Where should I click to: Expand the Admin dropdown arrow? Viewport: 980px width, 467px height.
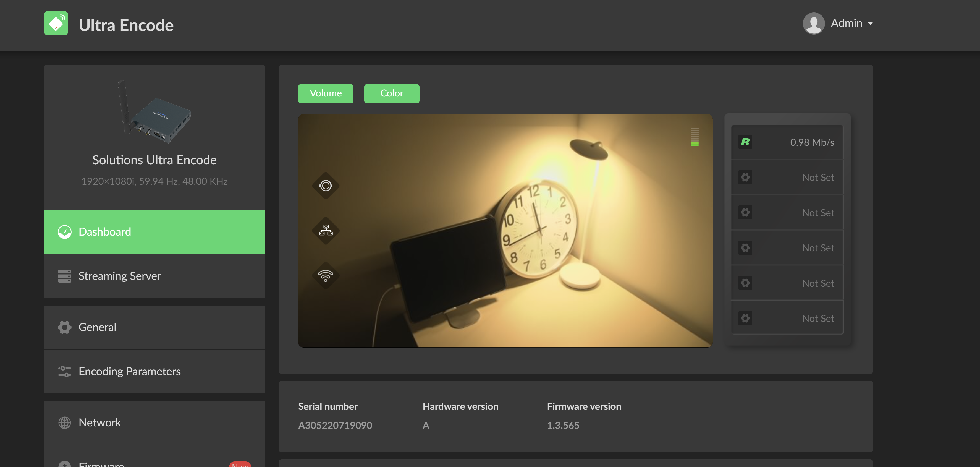point(870,24)
